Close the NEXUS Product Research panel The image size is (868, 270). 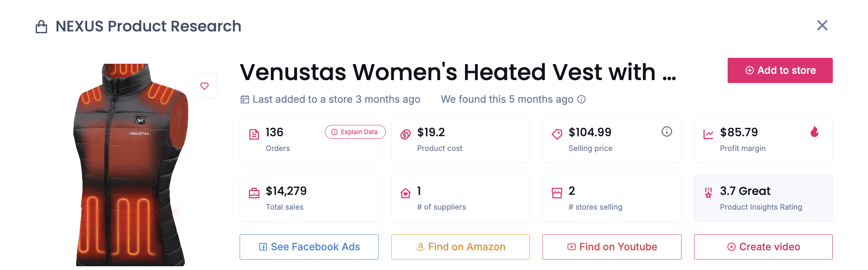click(822, 26)
